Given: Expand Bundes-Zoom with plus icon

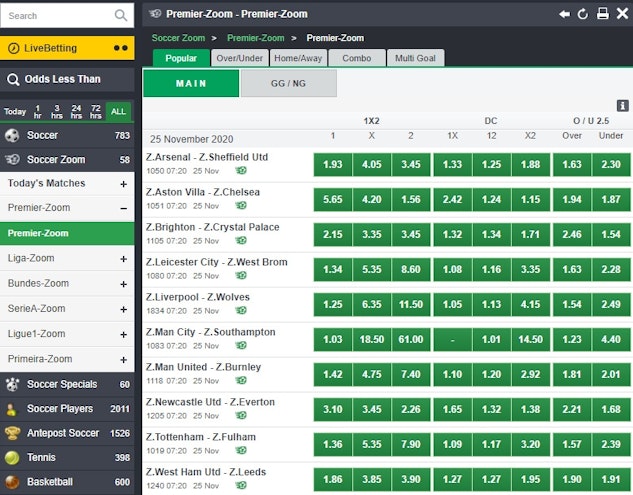Looking at the screenshot, I should point(124,284).
